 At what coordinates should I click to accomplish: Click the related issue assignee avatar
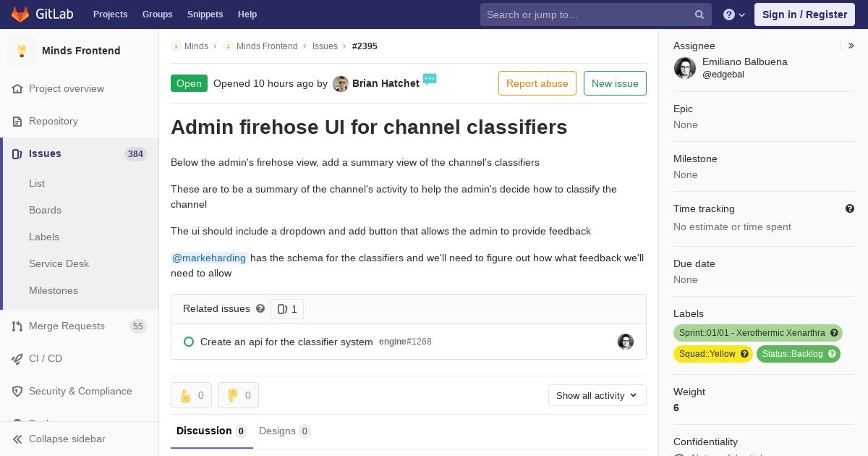coord(626,342)
